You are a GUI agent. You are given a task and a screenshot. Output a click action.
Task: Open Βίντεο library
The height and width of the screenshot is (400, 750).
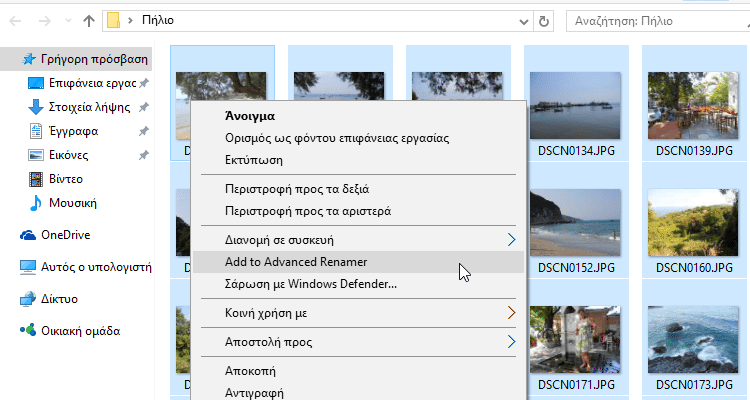click(66, 179)
